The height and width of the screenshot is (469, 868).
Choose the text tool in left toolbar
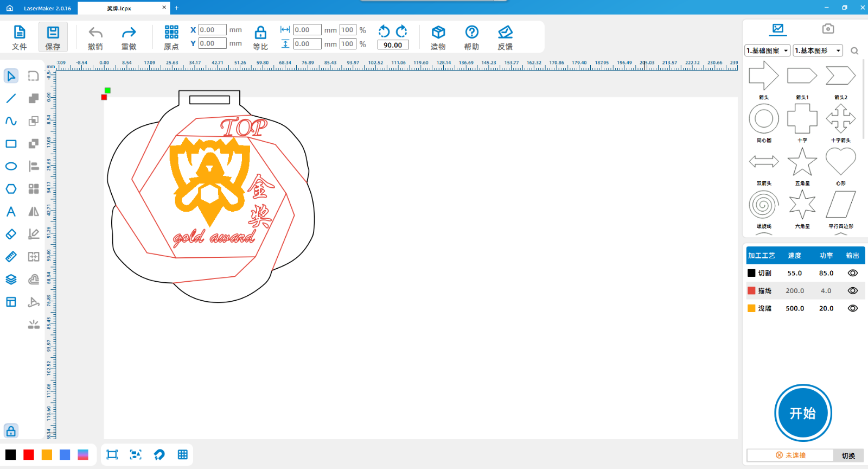11,212
